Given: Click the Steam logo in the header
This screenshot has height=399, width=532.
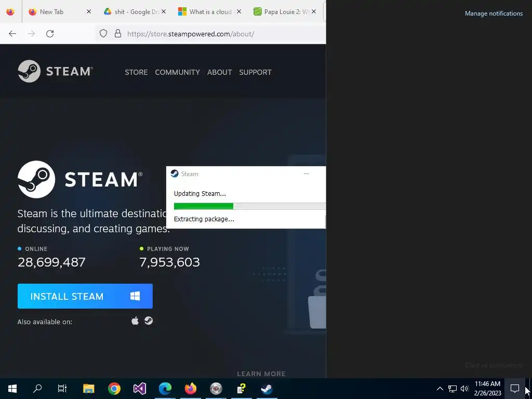Looking at the screenshot, I should [55, 71].
